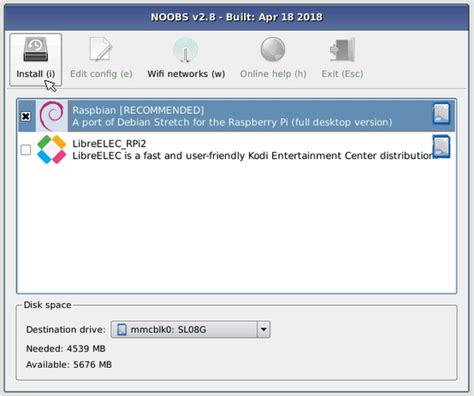The width and height of the screenshot is (474, 396).
Task: Uncheck the Raspbian checkbox
Action: 26,116
